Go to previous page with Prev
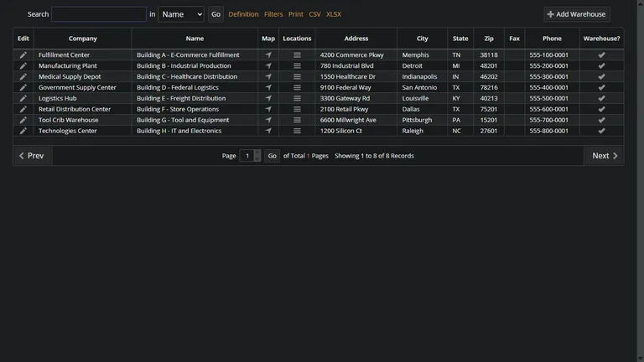The height and width of the screenshot is (362, 644). pyautogui.click(x=32, y=156)
